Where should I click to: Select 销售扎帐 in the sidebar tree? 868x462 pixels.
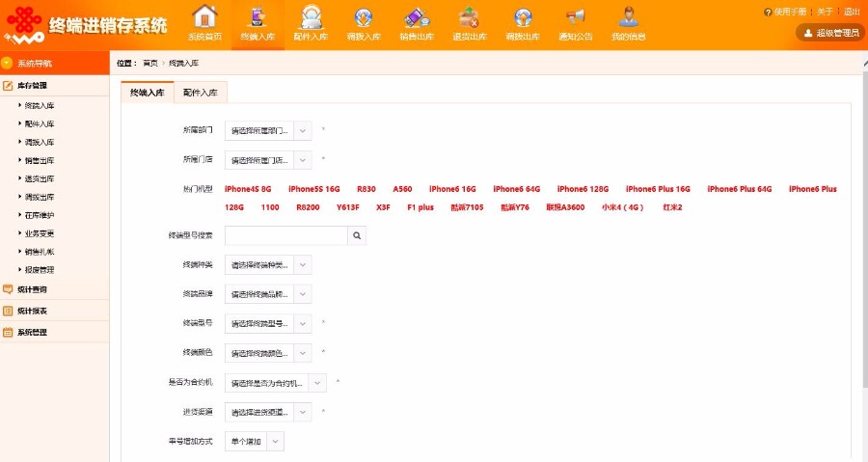coord(40,252)
